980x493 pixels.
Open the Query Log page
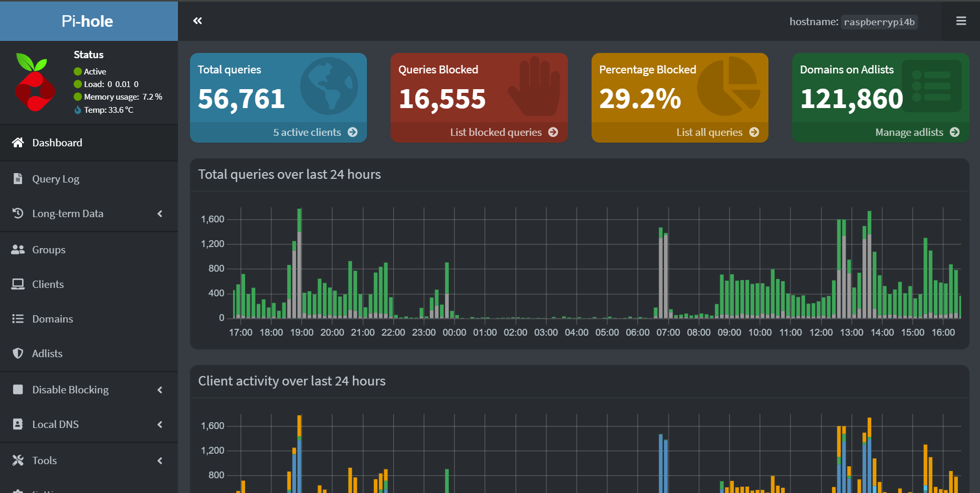pyautogui.click(x=89, y=179)
